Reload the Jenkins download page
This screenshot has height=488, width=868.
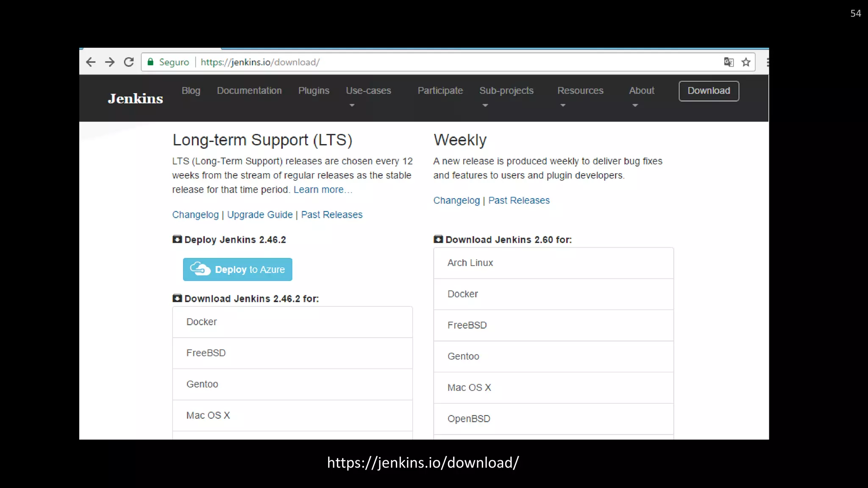tap(129, 62)
